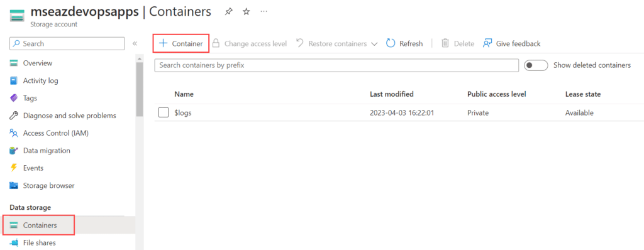Click the Activity log icon
644x250 pixels.
pyautogui.click(x=14, y=80)
